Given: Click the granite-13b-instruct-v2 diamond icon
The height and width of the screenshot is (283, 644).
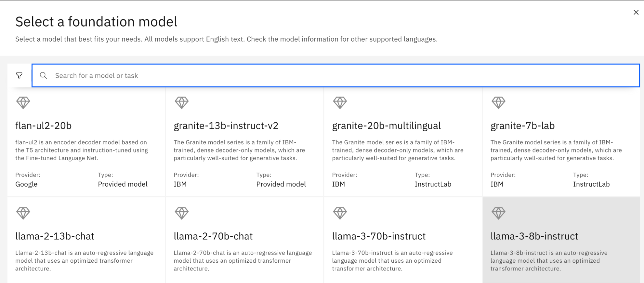Looking at the screenshot, I should (x=182, y=103).
